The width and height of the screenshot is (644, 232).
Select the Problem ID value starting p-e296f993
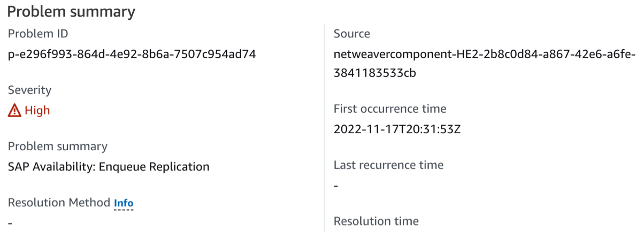coord(132,54)
